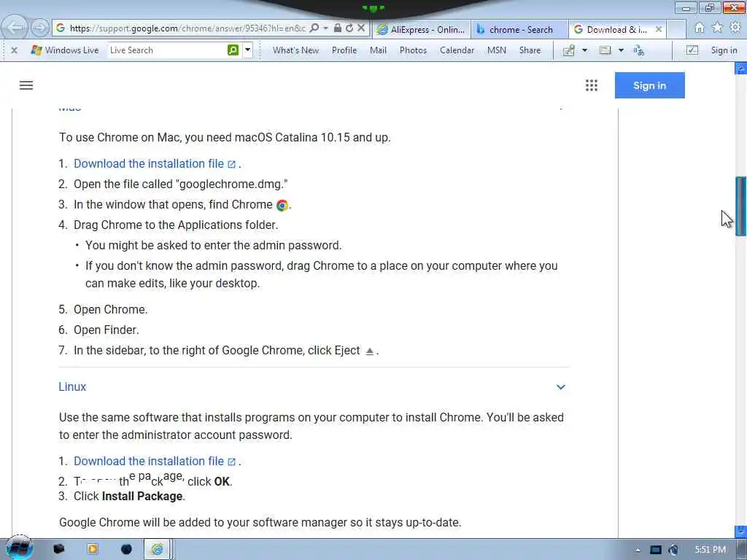747x560 pixels.
Task: Open Calendar in the Windows Live toolbar
Action: pos(457,50)
